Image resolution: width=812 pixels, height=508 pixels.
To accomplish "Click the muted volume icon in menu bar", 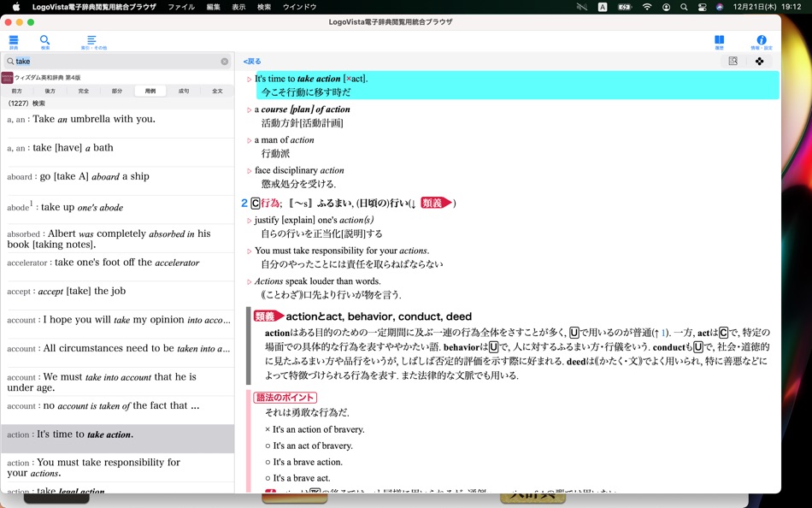I will pyautogui.click(x=582, y=7).
